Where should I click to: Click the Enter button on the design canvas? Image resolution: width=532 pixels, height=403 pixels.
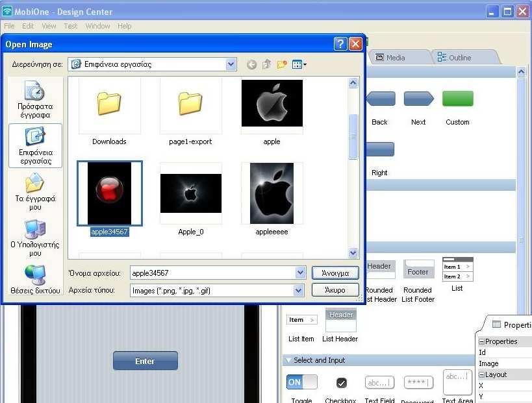(146, 361)
